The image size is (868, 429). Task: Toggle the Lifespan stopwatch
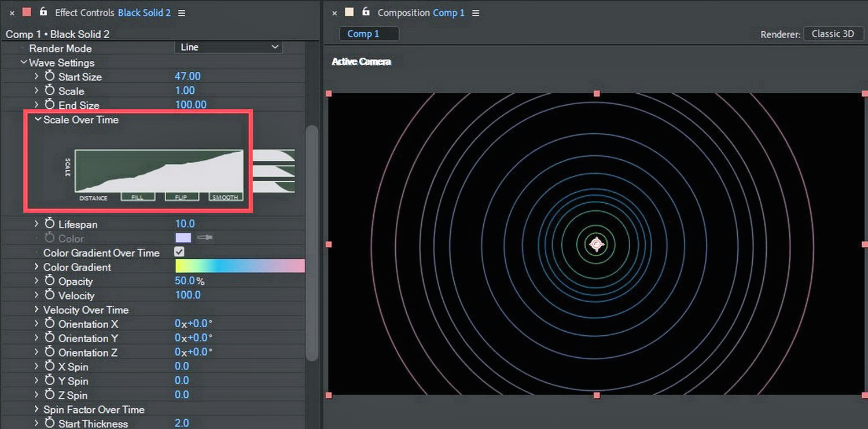pos(49,224)
